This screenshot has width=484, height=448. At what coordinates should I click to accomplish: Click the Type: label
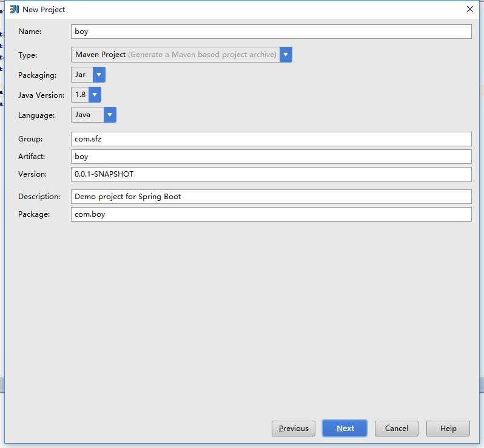[27, 55]
